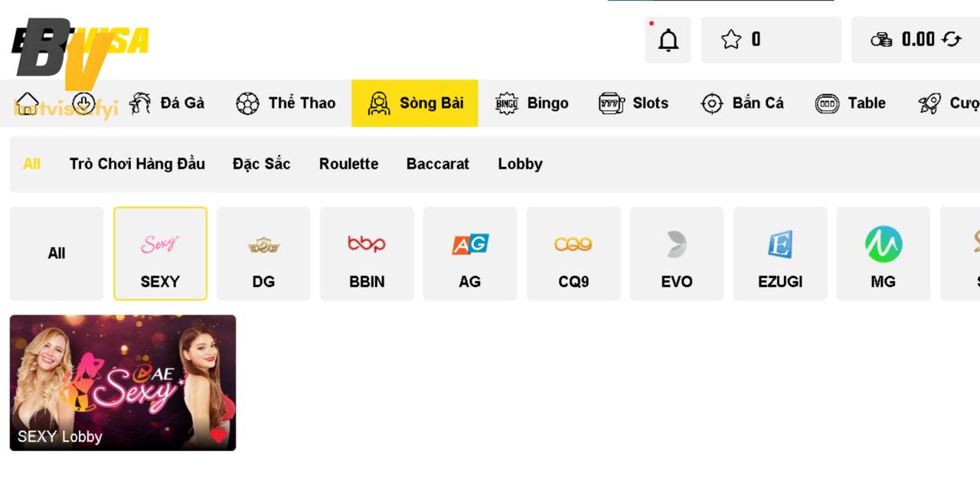Switch to Roulette filter tab
Screen dimensions: 980x490
(x=348, y=164)
